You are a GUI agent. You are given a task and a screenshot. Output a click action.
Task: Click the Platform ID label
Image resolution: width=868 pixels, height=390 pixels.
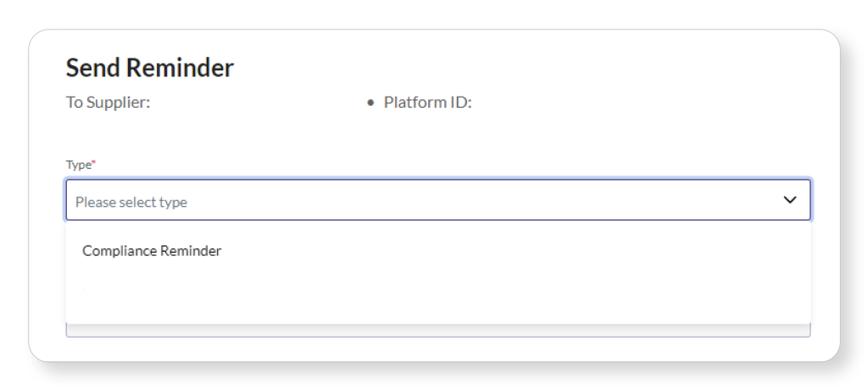click(x=427, y=104)
